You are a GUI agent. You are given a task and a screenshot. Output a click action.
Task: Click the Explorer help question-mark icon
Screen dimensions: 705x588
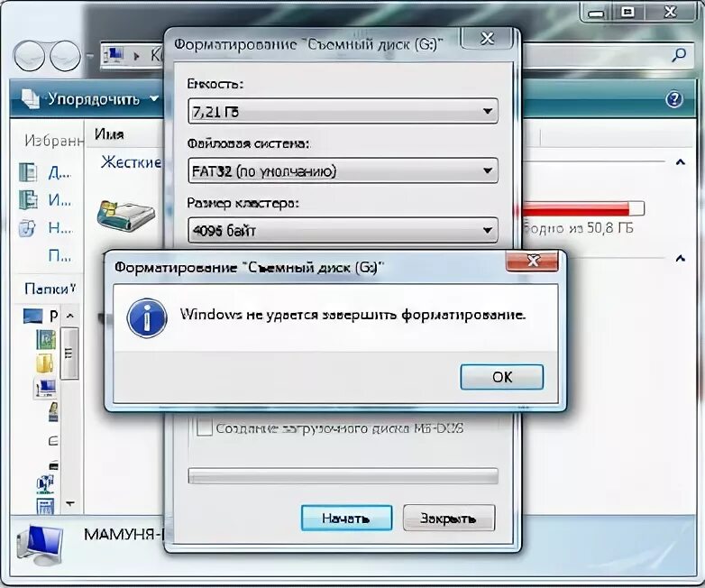674,99
